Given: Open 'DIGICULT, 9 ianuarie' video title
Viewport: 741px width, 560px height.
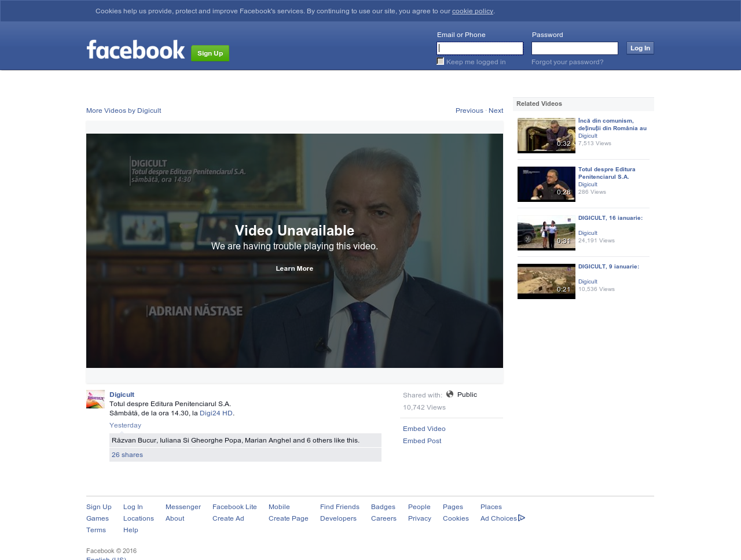Looking at the screenshot, I should tap(608, 267).
